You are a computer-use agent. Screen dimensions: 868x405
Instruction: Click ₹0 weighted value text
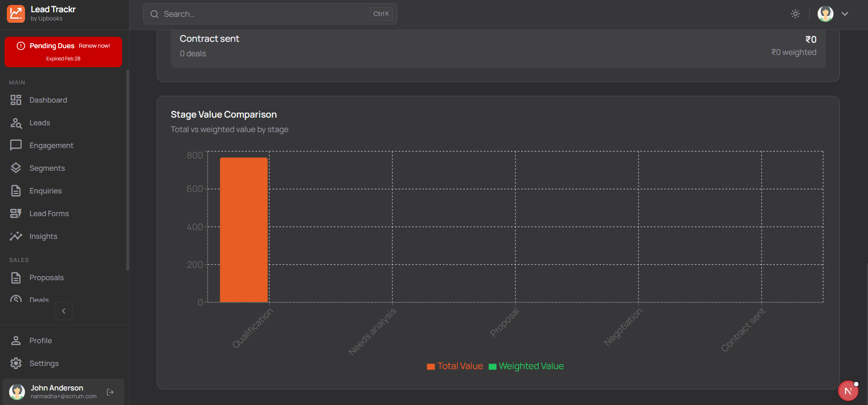794,52
